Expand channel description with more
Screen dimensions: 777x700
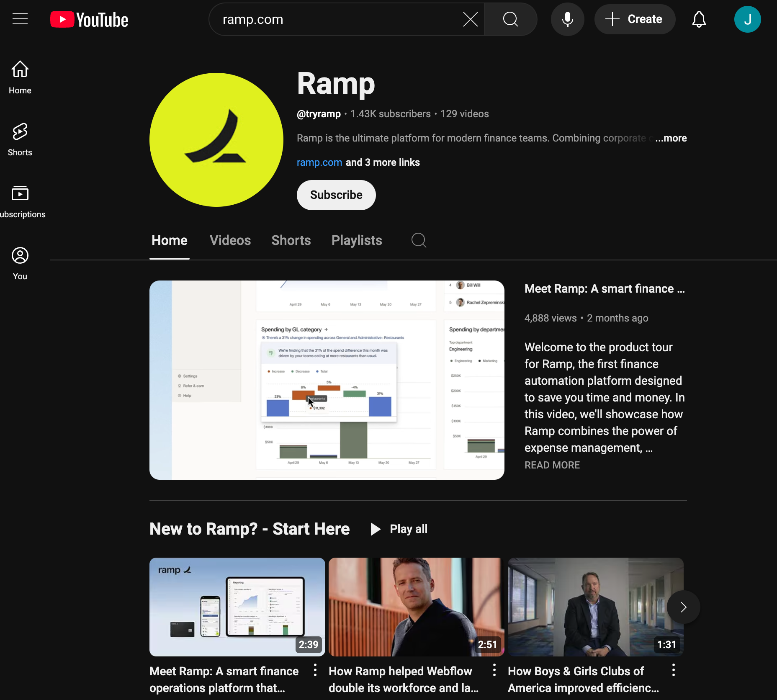coord(671,138)
